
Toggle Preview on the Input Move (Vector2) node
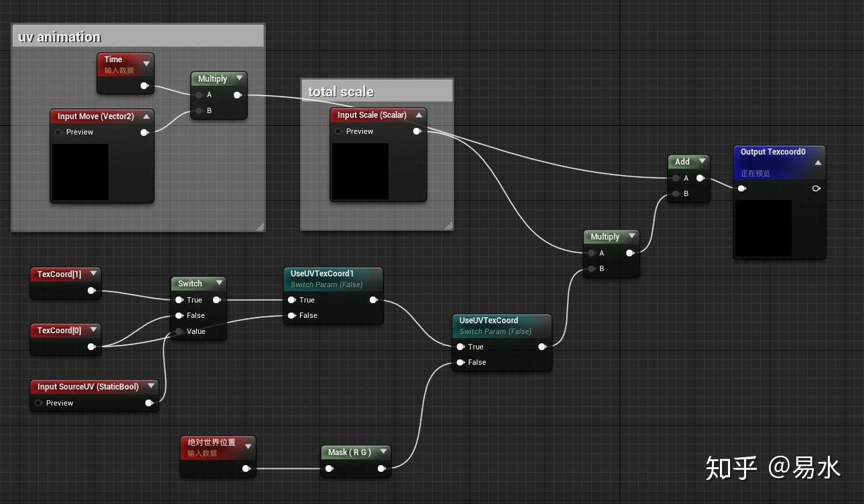coord(59,132)
